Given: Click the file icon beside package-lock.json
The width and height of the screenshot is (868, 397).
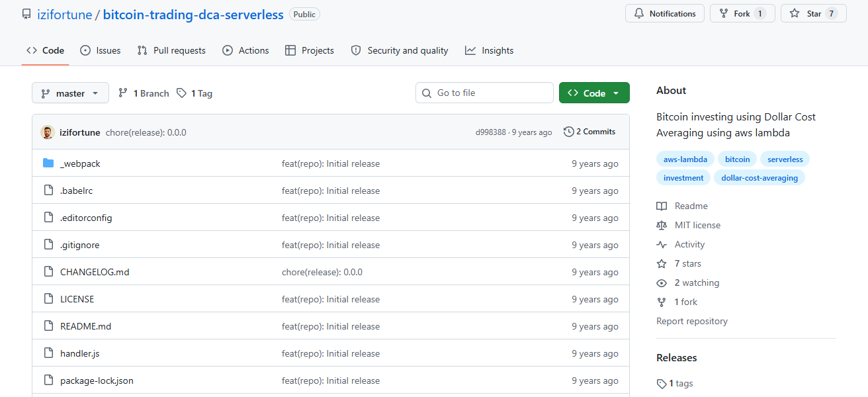Looking at the screenshot, I should tap(48, 380).
